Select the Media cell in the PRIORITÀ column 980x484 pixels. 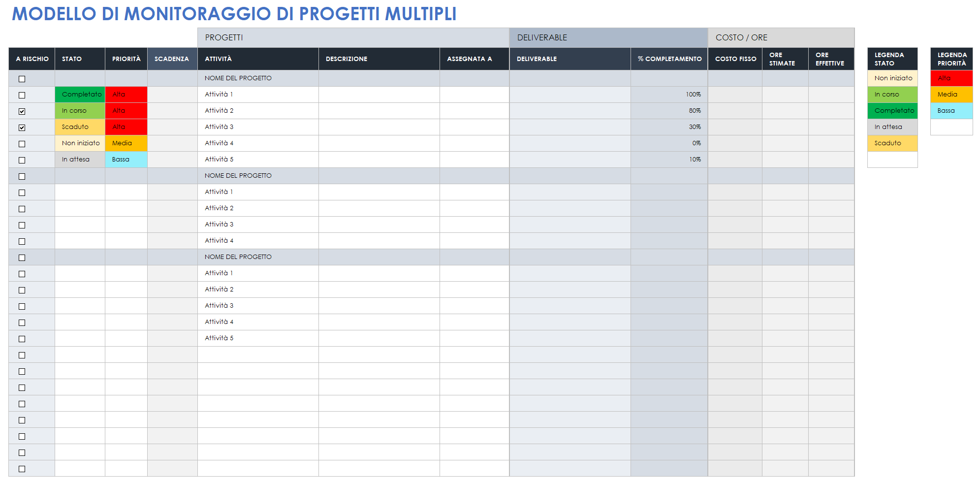[x=126, y=143]
